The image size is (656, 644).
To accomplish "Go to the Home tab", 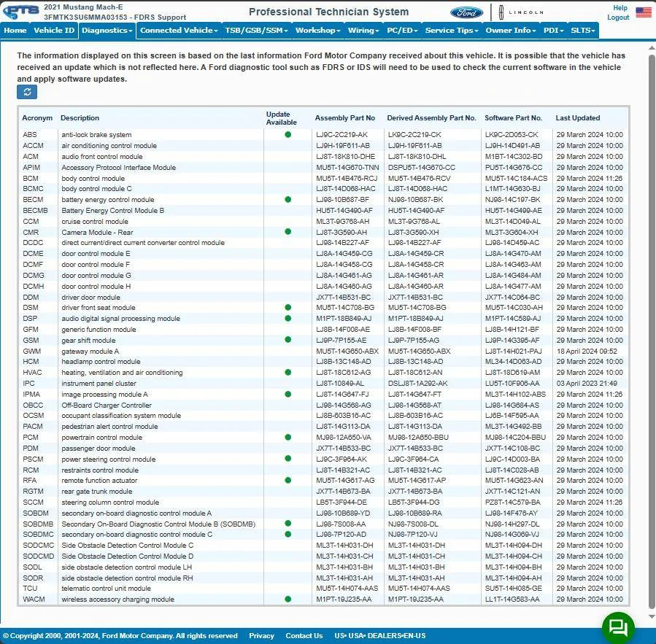I will point(15,30).
